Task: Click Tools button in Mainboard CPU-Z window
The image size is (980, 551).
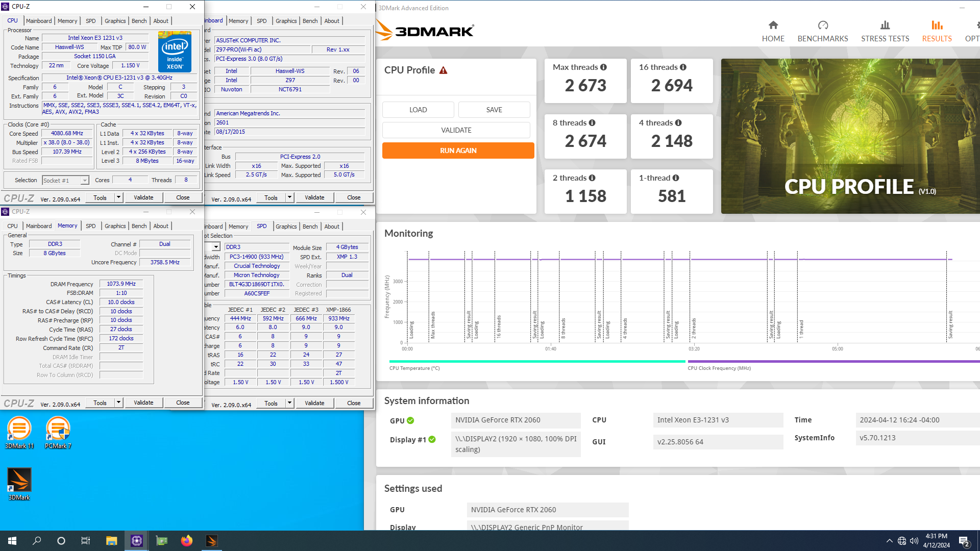Action: click(x=271, y=197)
